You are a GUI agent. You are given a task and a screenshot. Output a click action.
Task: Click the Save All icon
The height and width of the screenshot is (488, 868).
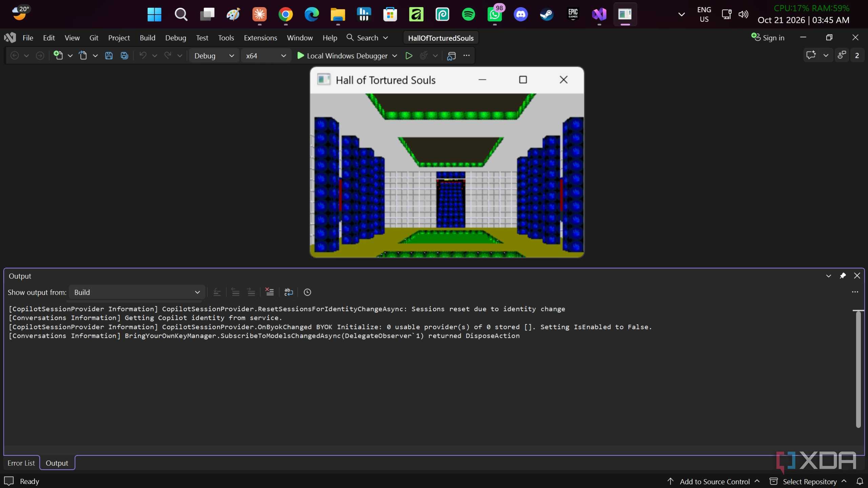pyautogui.click(x=124, y=56)
